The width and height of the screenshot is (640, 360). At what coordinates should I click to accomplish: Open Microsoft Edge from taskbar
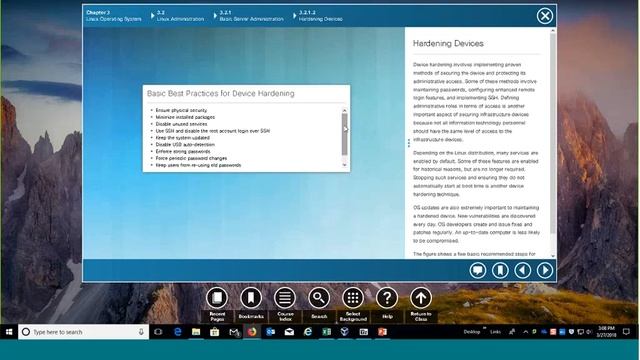(x=178, y=332)
